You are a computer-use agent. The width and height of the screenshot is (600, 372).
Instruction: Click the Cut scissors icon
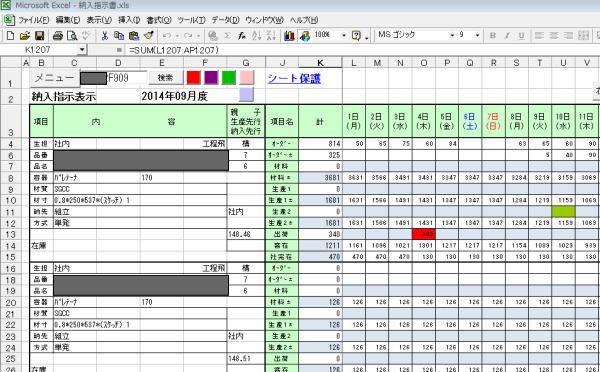pos(104,36)
